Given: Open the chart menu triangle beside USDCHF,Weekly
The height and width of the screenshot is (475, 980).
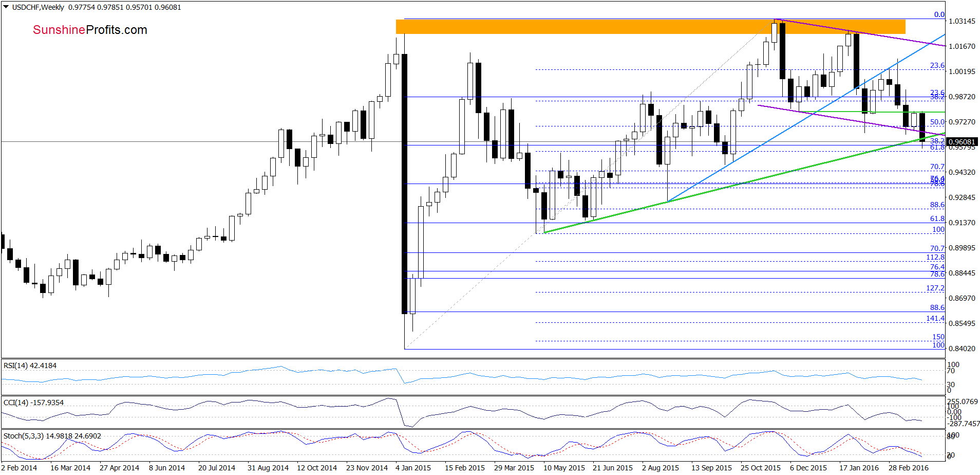Looking at the screenshot, I should click(6, 7).
